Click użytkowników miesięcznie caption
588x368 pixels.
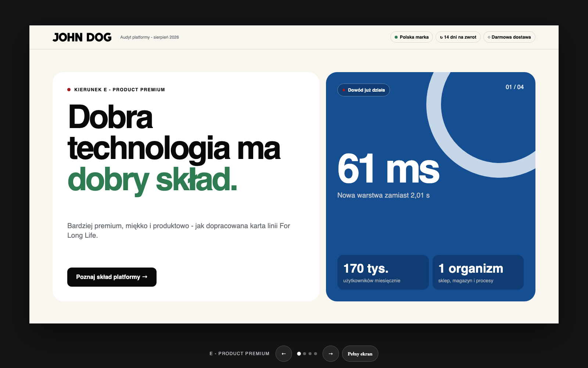pyautogui.click(x=372, y=281)
